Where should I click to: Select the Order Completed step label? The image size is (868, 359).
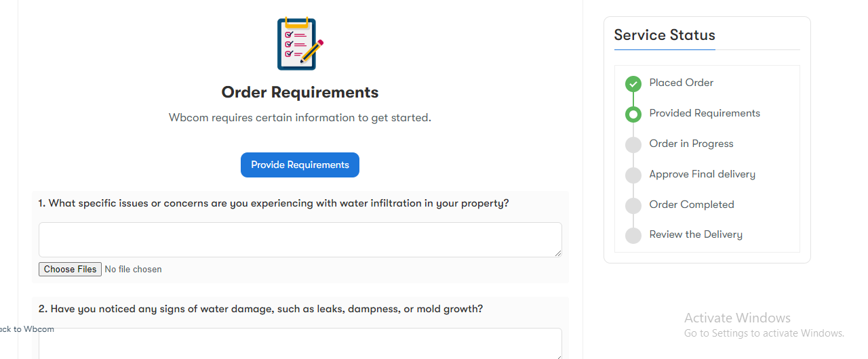coord(692,205)
